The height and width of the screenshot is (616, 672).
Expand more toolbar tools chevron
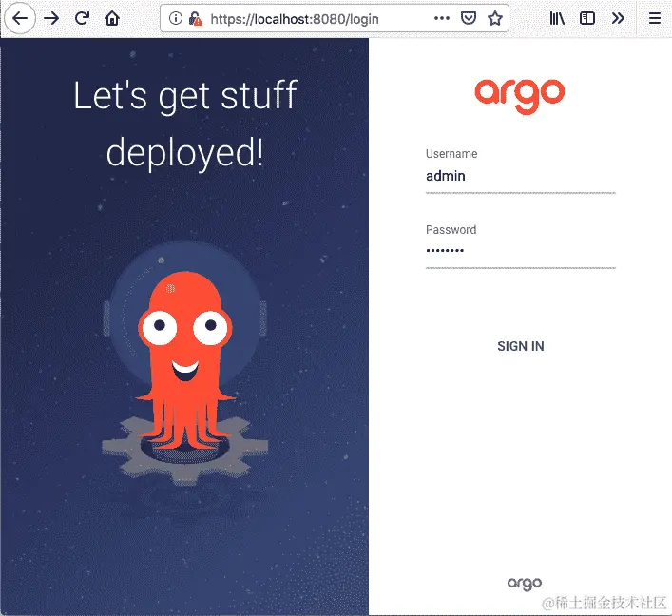point(618,18)
